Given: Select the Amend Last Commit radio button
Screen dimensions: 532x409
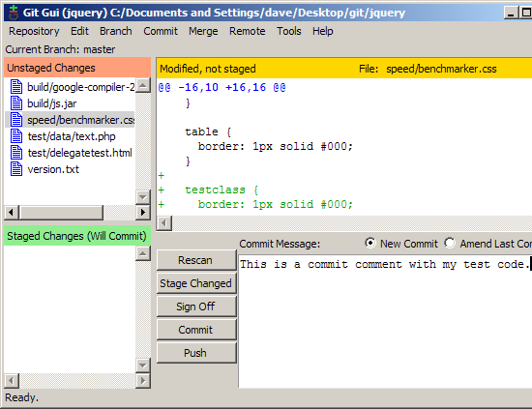Looking at the screenshot, I should click(x=450, y=243).
